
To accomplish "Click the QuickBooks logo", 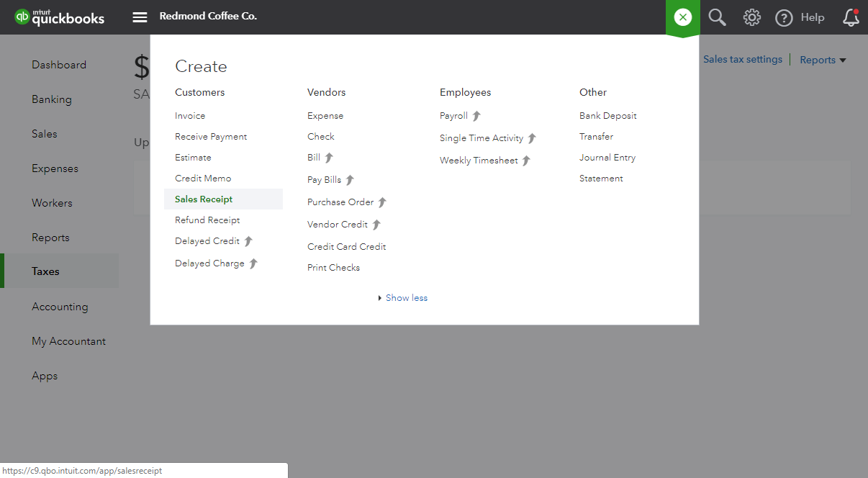I will [60, 17].
